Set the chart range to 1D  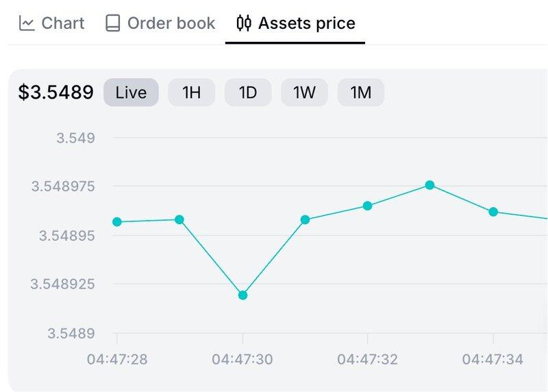[247, 93]
